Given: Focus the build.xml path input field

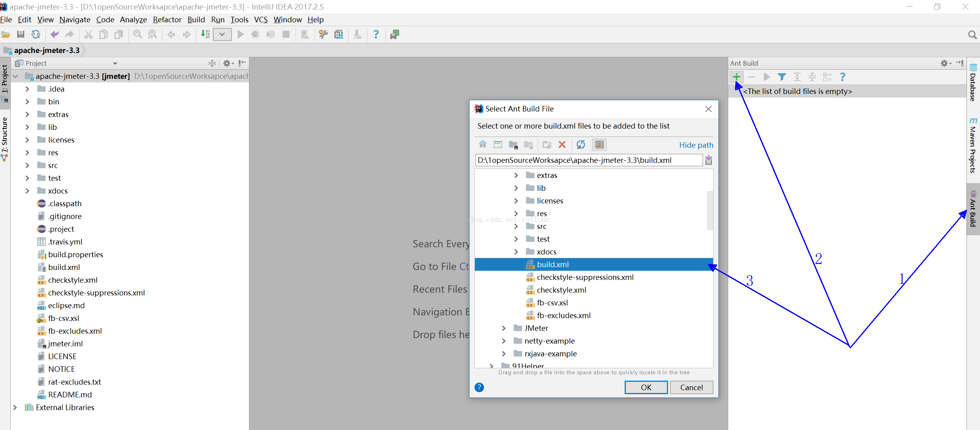Looking at the screenshot, I should click(x=589, y=160).
